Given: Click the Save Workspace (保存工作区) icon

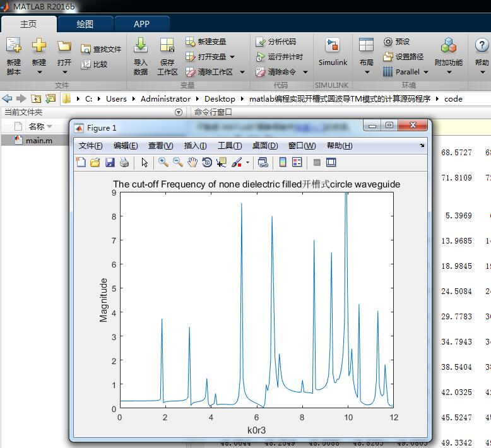Looking at the screenshot, I should point(167,45).
